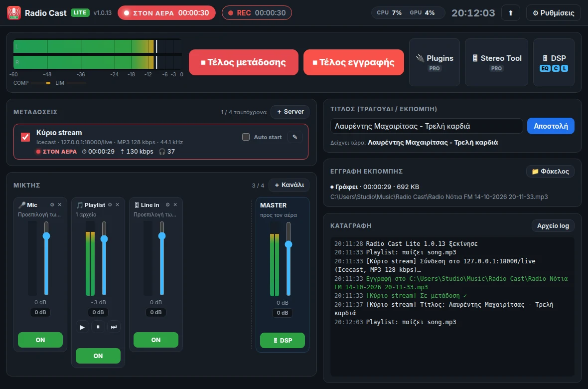Click the Playlist 0 dB gain box
This screenshot has width=588, height=389.
point(98,312)
